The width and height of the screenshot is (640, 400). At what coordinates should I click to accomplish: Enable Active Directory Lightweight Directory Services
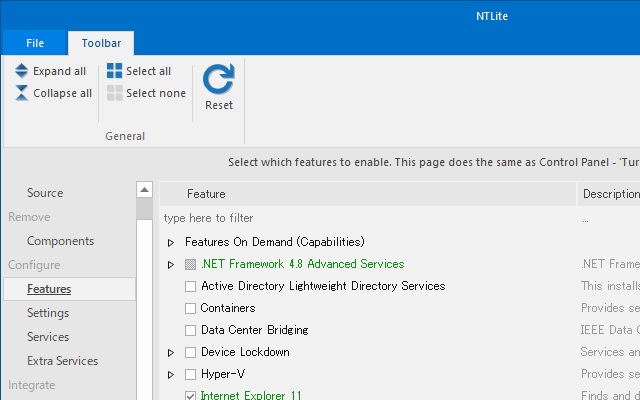(x=190, y=287)
